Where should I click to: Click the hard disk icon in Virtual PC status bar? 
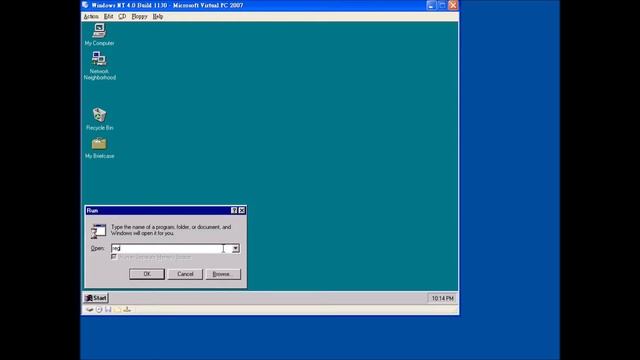[89, 310]
